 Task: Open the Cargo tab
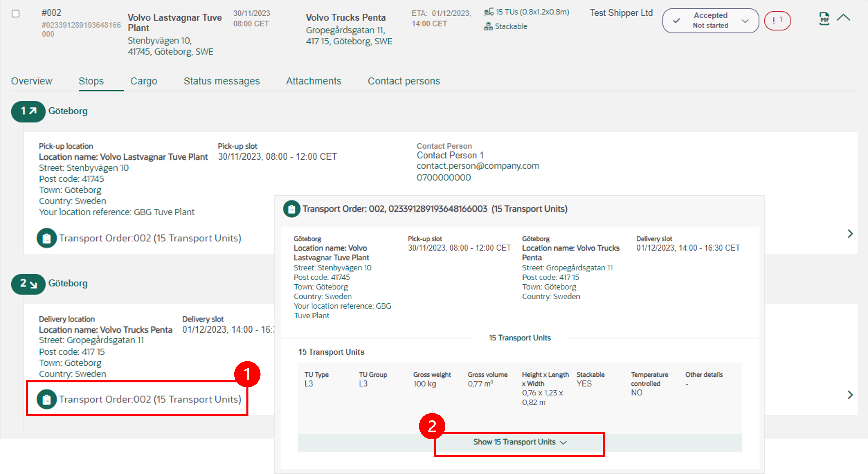144,81
